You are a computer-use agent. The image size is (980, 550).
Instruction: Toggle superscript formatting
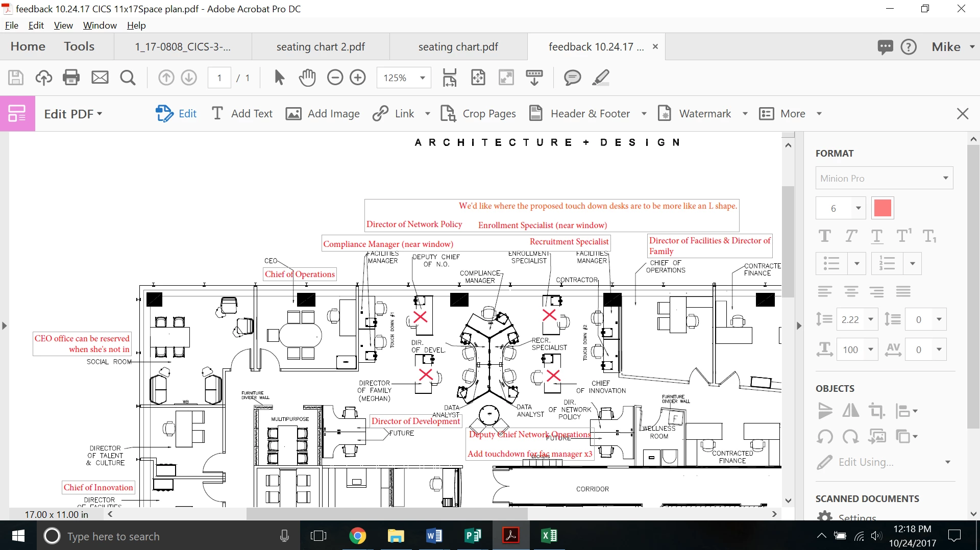pos(903,236)
